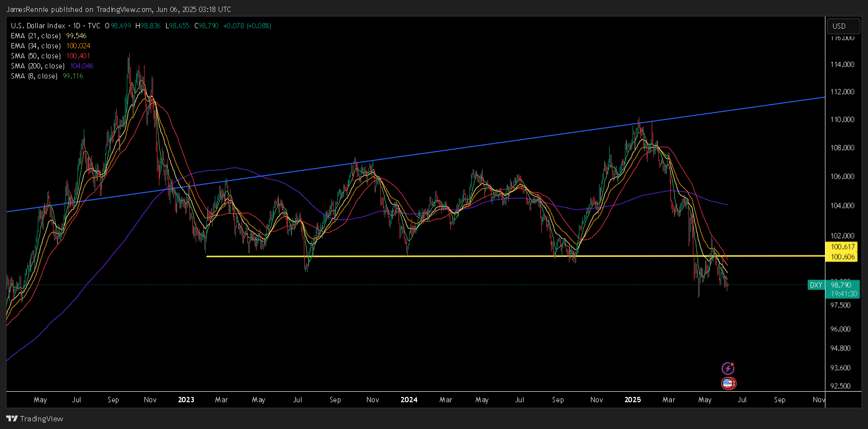
Task: Click the 96.000 price scale label
Action: click(x=841, y=329)
